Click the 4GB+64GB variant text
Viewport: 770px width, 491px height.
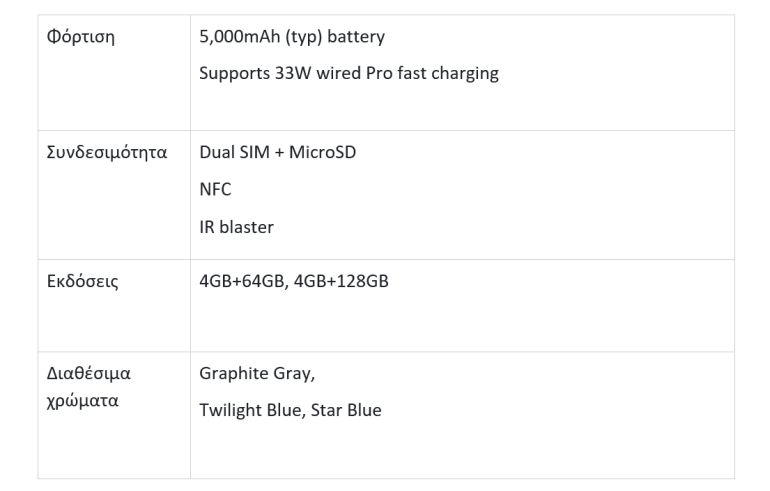click(x=242, y=281)
